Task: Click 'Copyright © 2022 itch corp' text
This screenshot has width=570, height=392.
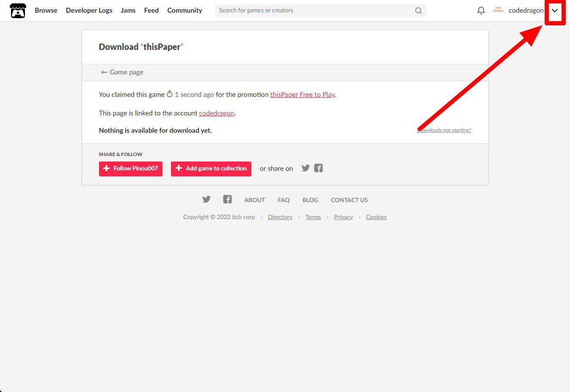Action: pyautogui.click(x=219, y=217)
